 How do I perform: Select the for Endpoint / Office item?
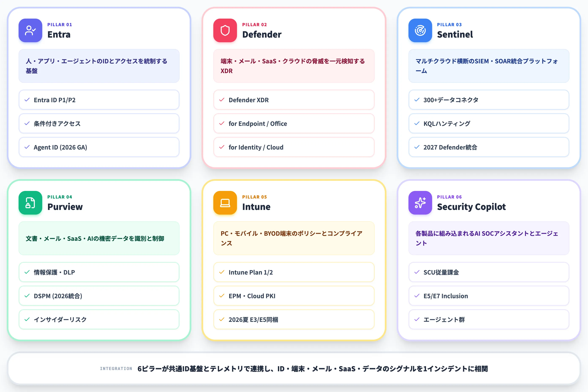tap(294, 124)
